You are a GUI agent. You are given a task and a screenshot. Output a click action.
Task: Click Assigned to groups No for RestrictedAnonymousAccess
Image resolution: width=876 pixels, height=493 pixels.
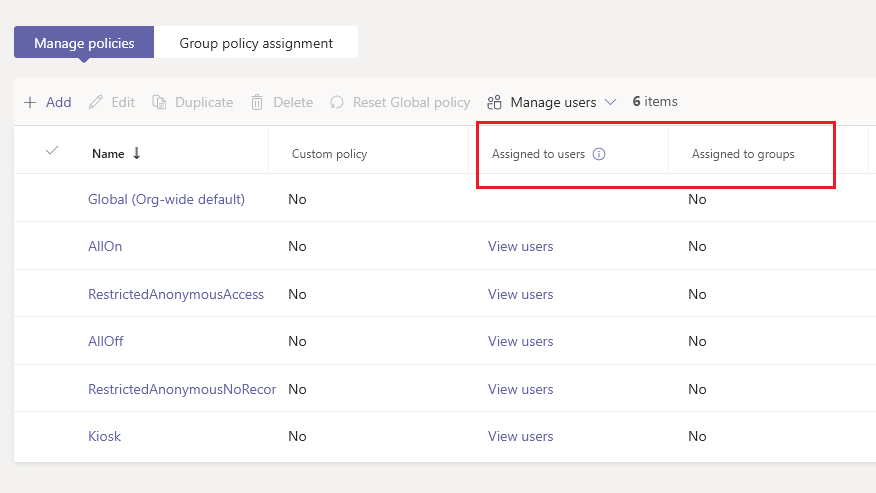click(697, 294)
